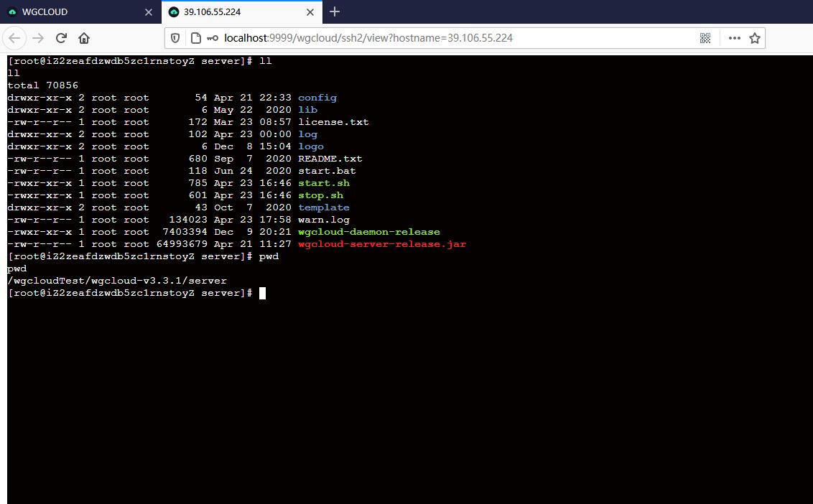The image size is (813, 504).
Task: Go forward with the browser forward arrow
Action: [38, 38]
